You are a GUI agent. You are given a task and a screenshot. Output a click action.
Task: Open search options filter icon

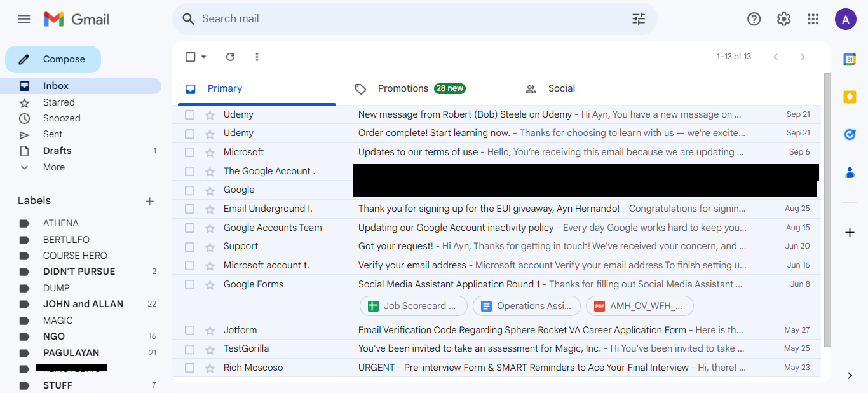tap(639, 19)
